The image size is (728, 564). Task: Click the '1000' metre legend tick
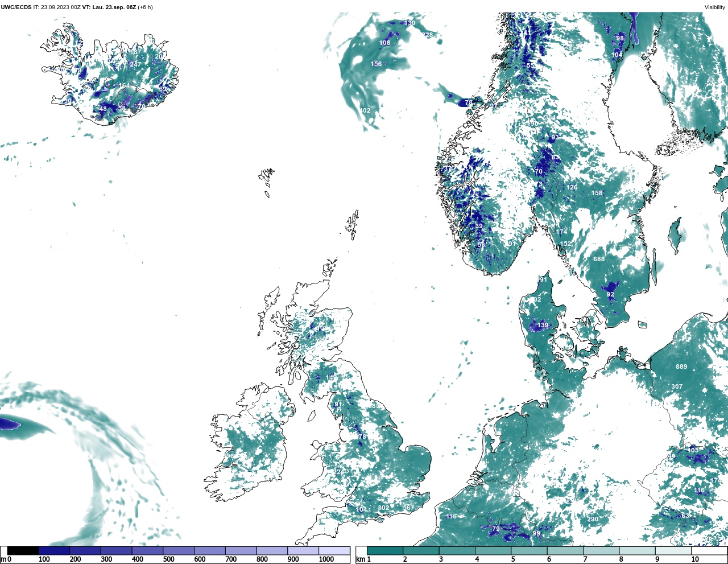326,559
